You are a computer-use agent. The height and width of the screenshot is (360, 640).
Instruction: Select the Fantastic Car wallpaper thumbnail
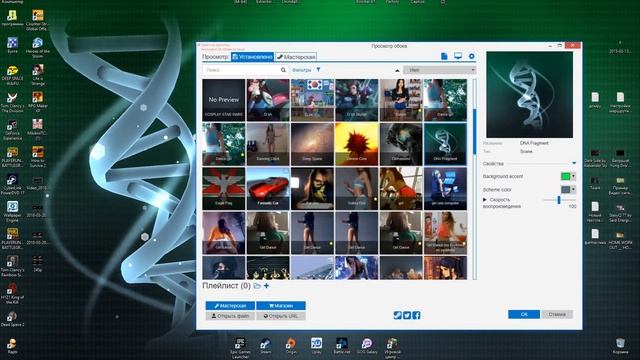[268, 188]
